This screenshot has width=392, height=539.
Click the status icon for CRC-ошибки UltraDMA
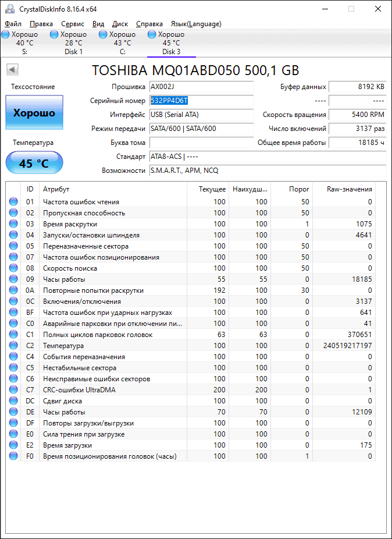tap(13, 390)
